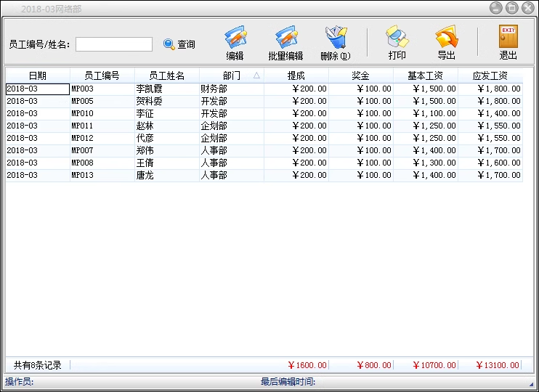
Task: Click employee name 赵林
Action: (x=145, y=126)
